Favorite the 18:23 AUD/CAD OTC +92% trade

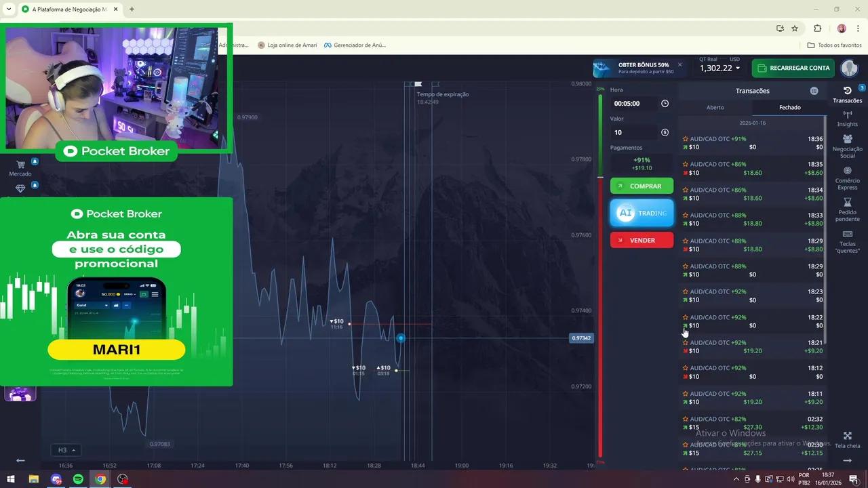point(686,291)
